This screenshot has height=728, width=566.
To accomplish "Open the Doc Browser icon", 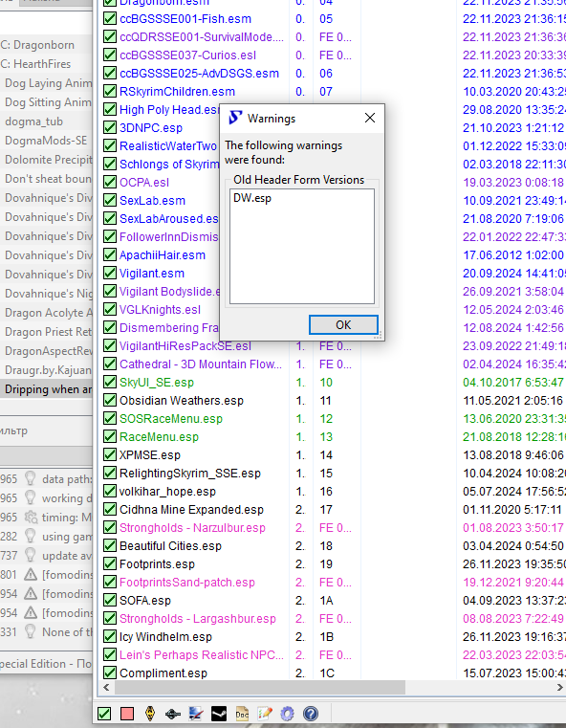I will pos(242,713).
